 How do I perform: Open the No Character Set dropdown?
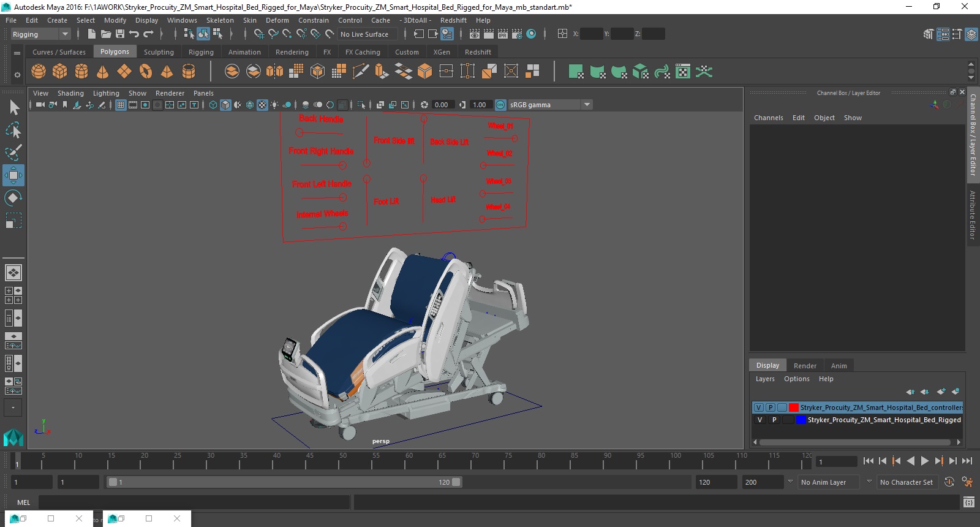pos(907,482)
